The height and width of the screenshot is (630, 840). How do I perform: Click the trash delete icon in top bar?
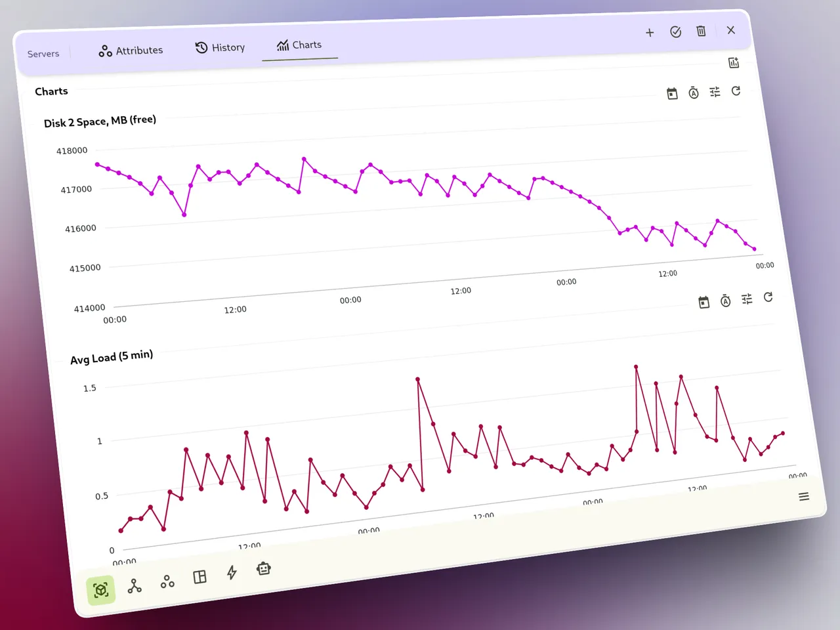tap(701, 31)
